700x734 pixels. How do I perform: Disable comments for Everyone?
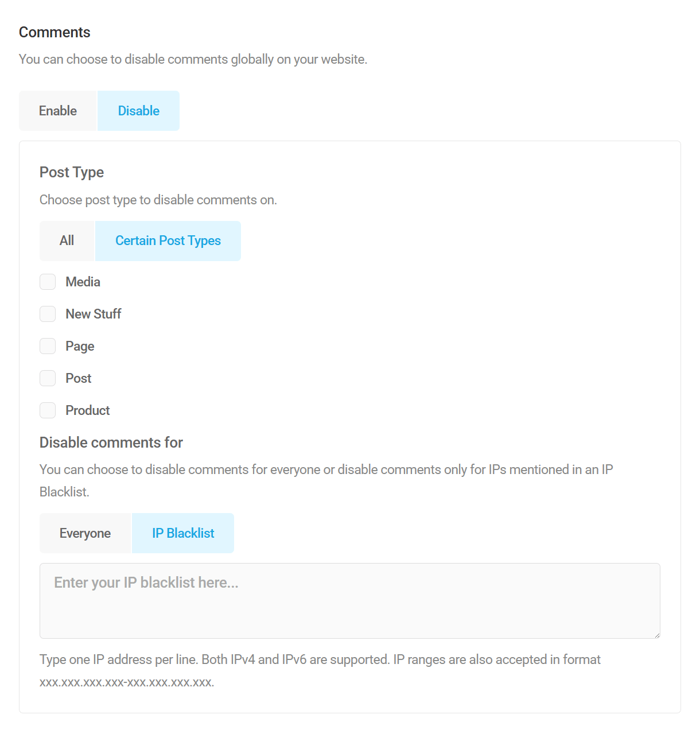click(85, 533)
